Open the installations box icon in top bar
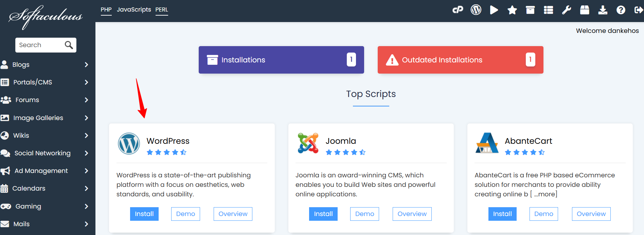The height and width of the screenshot is (235, 644). tap(530, 10)
